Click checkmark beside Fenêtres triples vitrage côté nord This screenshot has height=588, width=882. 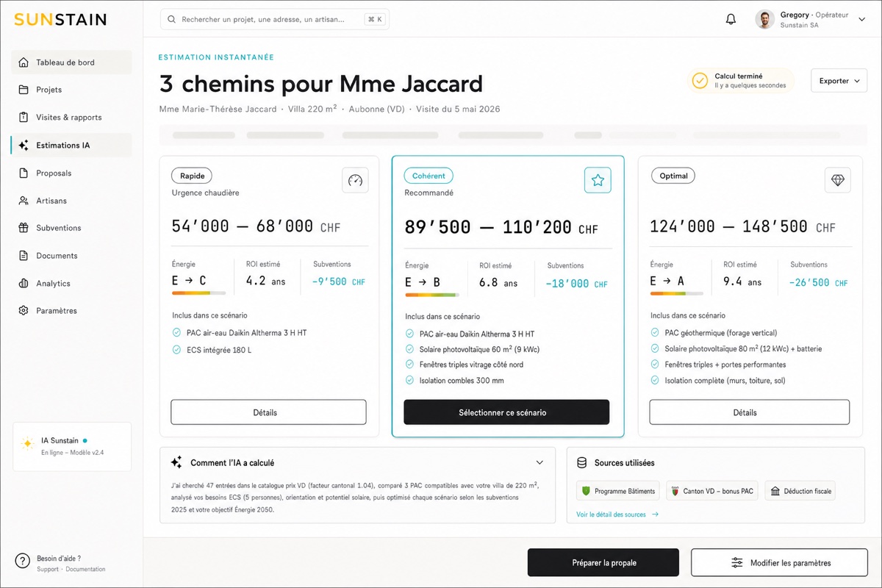pos(409,365)
